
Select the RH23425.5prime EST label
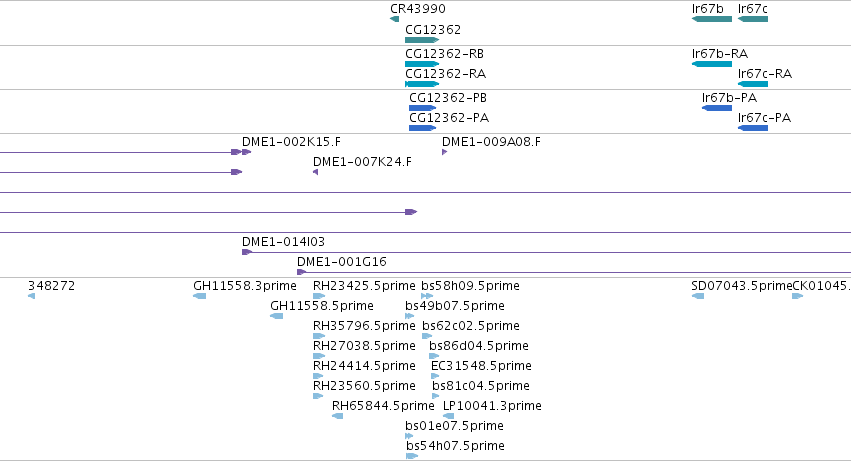[x=364, y=286]
